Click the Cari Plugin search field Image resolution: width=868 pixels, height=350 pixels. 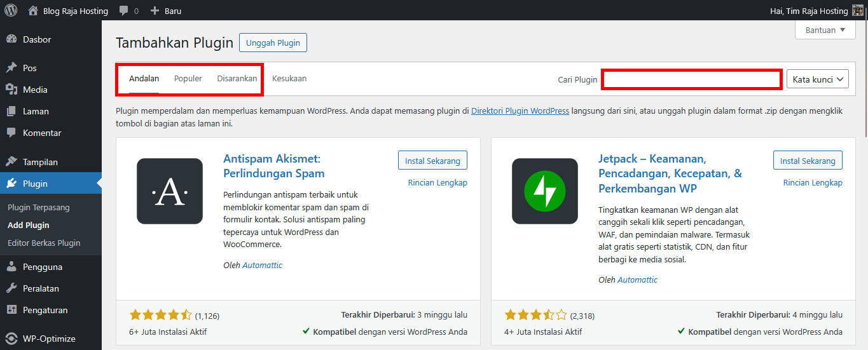point(692,79)
